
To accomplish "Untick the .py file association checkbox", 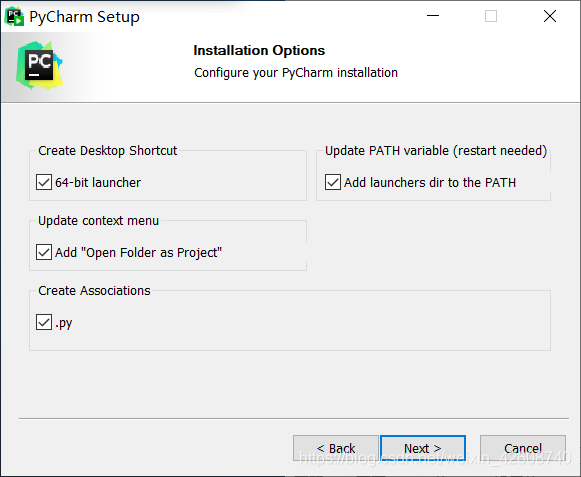I will (44, 322).
